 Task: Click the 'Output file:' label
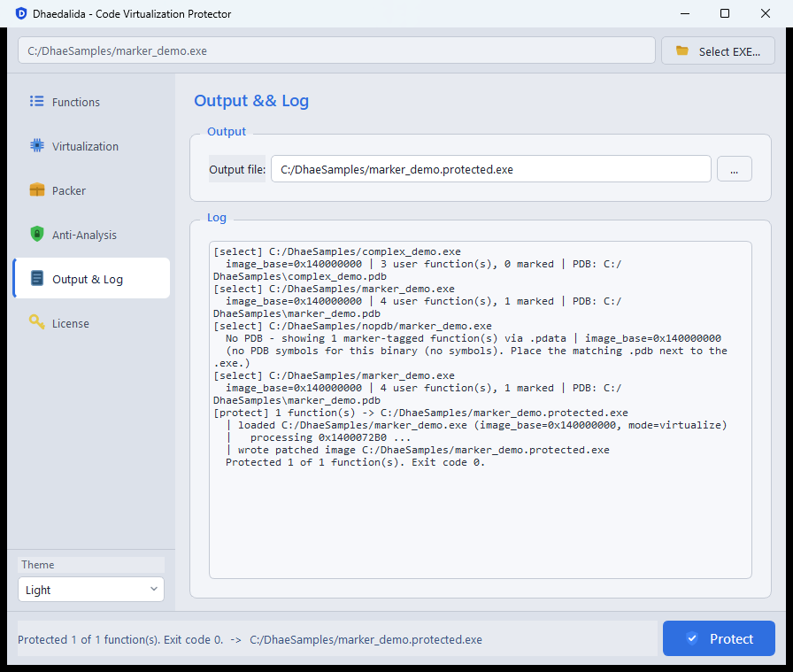tap(237, 169)
